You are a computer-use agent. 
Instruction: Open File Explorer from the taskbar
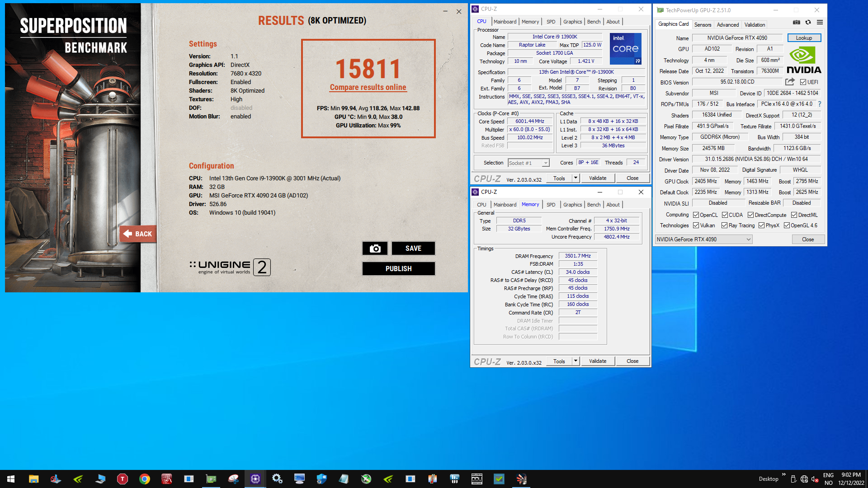[33, 479]
